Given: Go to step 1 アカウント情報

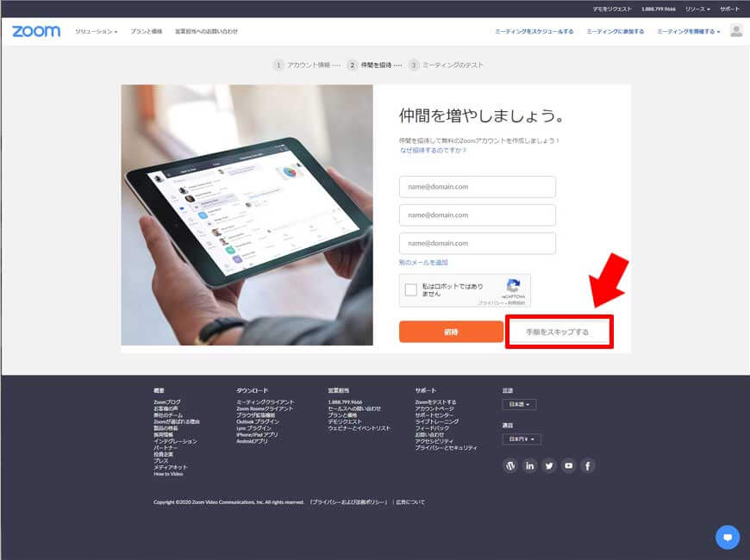Looking at the screenshot, I should tap(303, 65).
